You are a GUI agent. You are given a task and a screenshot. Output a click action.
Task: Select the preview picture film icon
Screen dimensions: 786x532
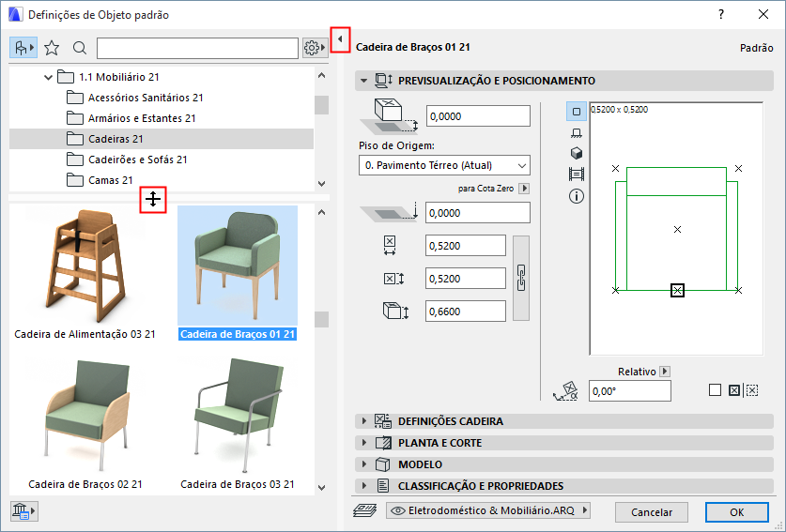click(577, 175)
